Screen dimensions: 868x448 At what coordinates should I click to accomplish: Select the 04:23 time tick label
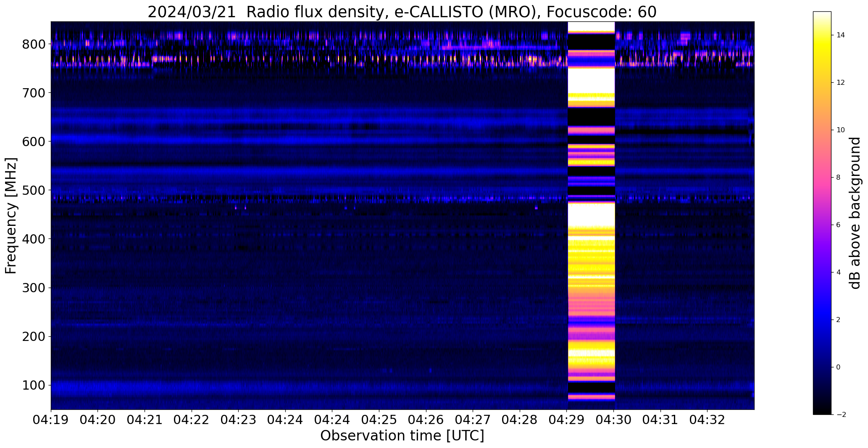239,420
